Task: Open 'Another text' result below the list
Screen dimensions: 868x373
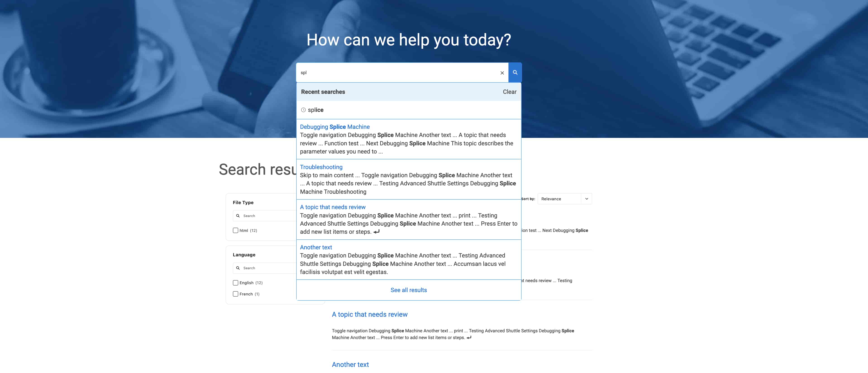Action: click(350, 364)
